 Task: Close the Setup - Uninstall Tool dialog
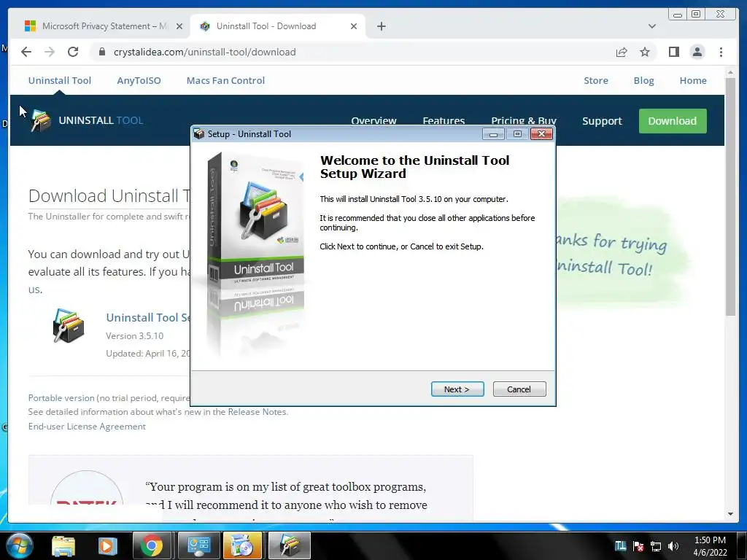coord(541,134)
